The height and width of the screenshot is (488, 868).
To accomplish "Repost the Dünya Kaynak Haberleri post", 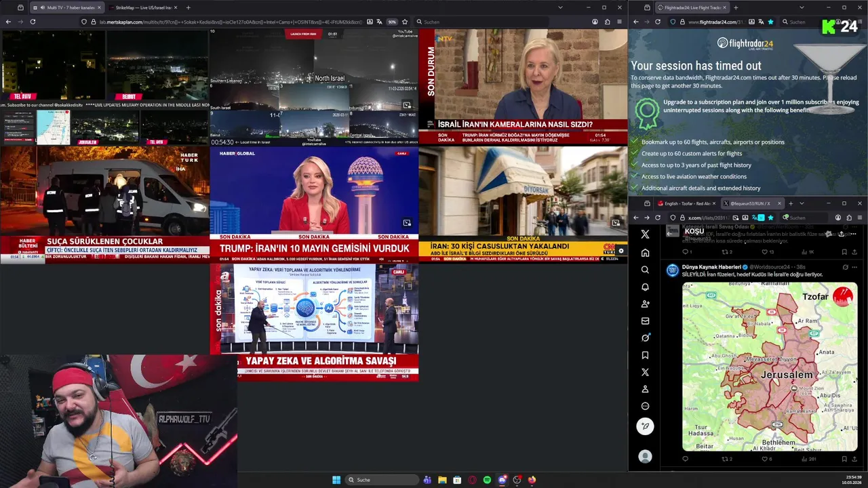I will click(x=726, y=459).
